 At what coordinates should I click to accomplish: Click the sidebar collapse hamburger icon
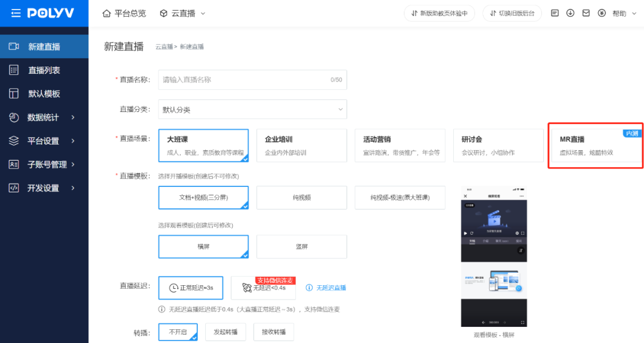pyautogui.click(x=16, y=13)
